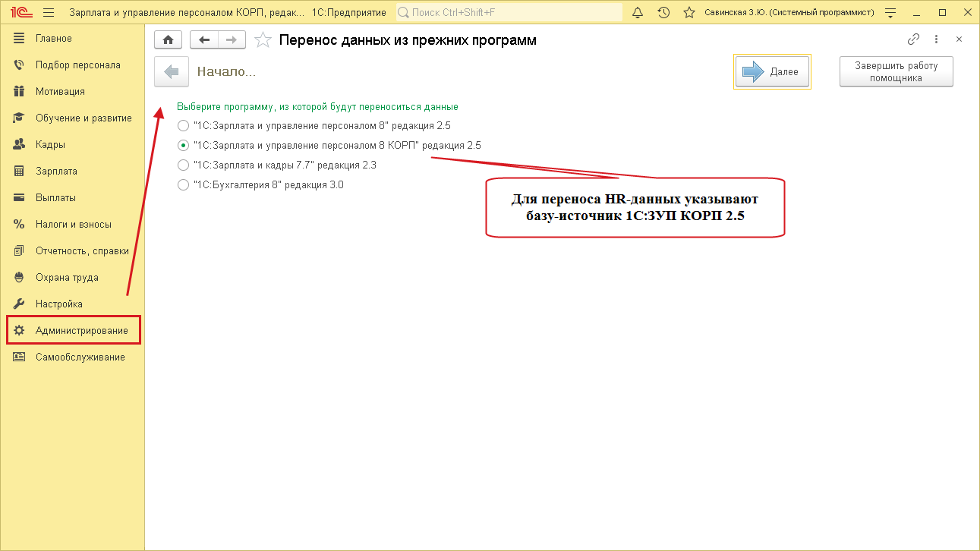Screen dimensions: 980x551
Task: Navigate forward with right arrow
Action: [232, 40]
